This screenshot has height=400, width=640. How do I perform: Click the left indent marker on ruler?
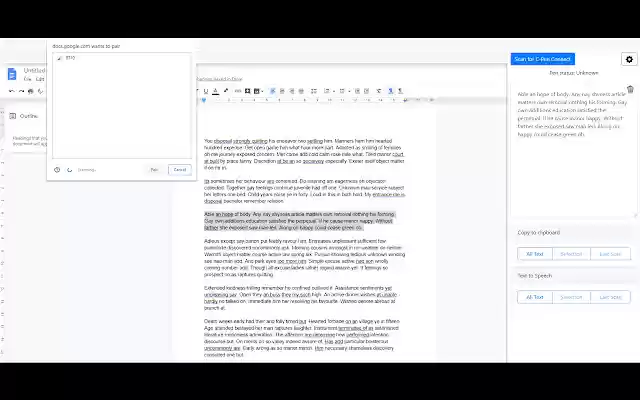(204, 100)
